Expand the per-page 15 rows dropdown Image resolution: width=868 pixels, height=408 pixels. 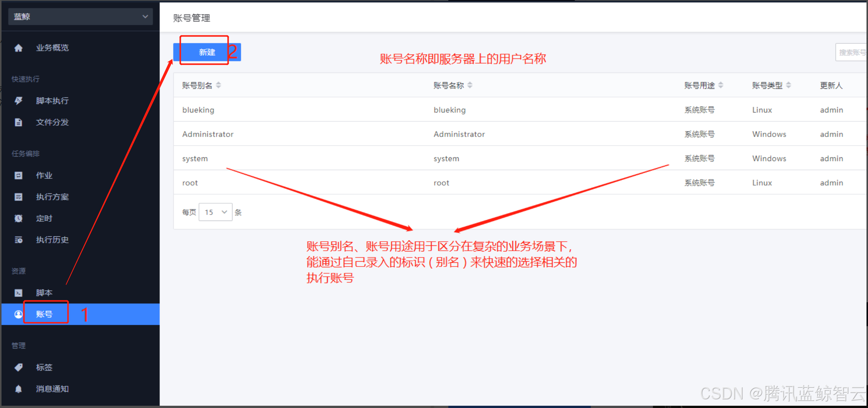215,212
